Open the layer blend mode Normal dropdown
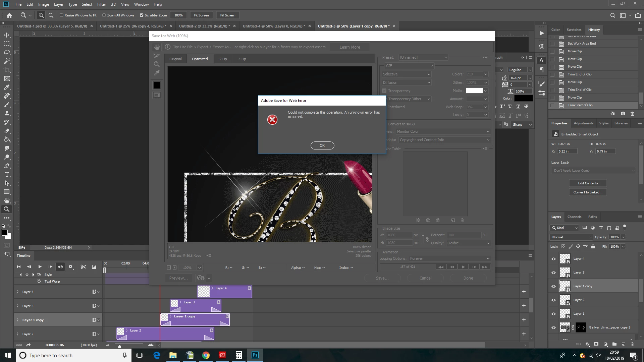This screenshot has width=644, height=362. tap(572, 237)
